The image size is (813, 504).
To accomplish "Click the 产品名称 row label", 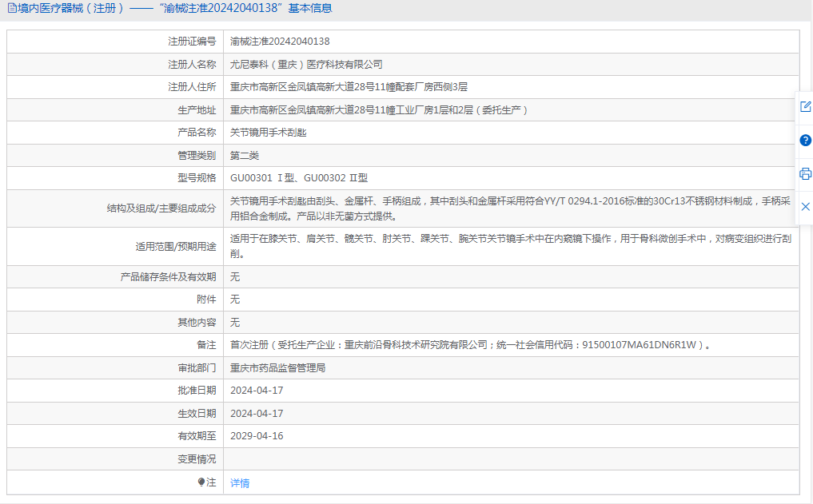I will pos(197,133).
